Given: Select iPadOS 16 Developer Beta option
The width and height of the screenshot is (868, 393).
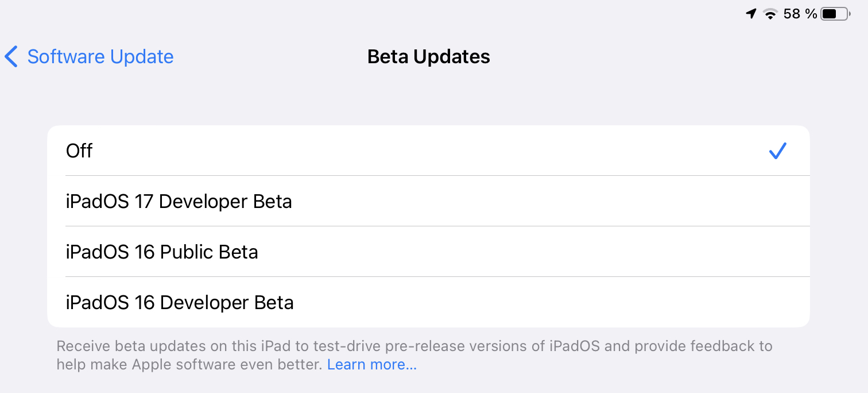Looking at the screenshot, I should 428,303.
